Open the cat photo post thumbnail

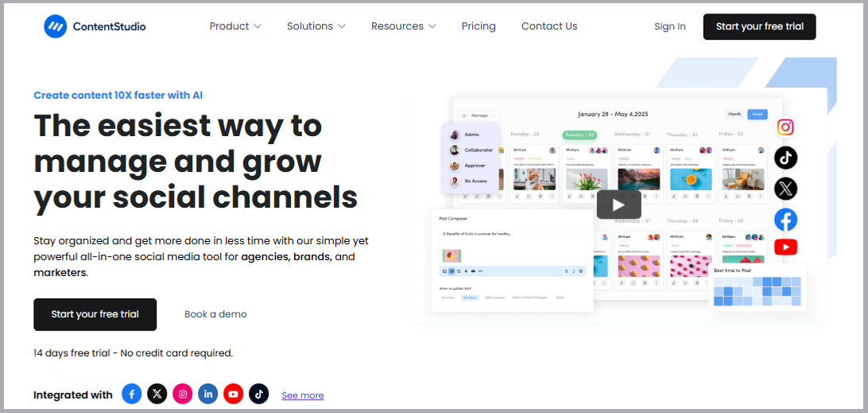533,179
